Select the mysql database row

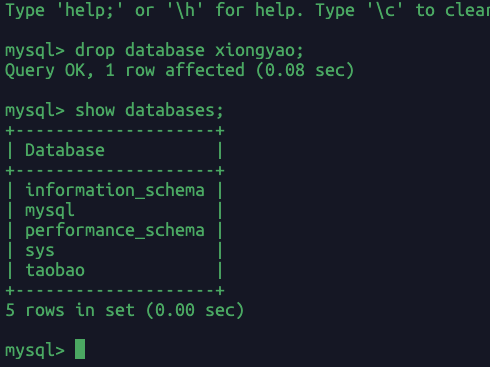[115, 210]
